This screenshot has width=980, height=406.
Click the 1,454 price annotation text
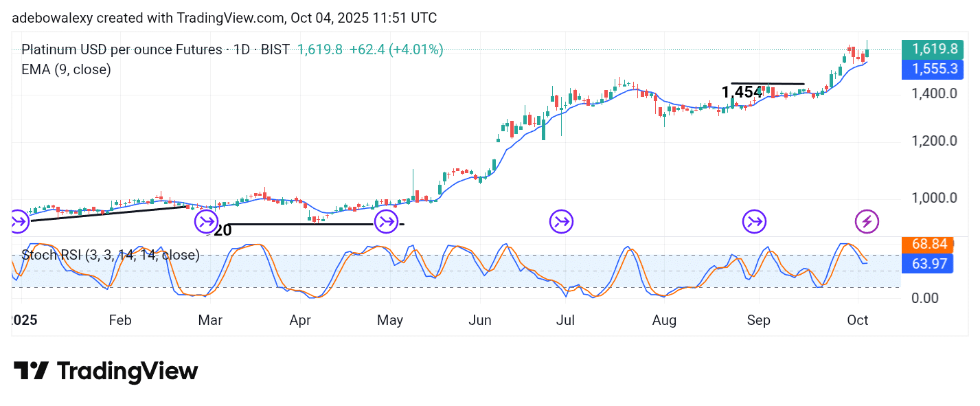click(x=742, y=92)
